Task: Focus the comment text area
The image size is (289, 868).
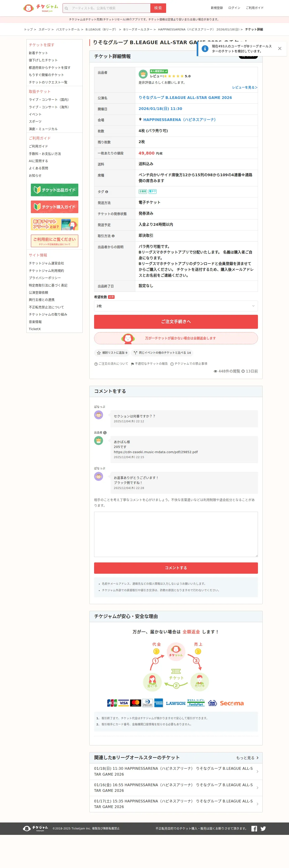Action: [x=176, y=535]
